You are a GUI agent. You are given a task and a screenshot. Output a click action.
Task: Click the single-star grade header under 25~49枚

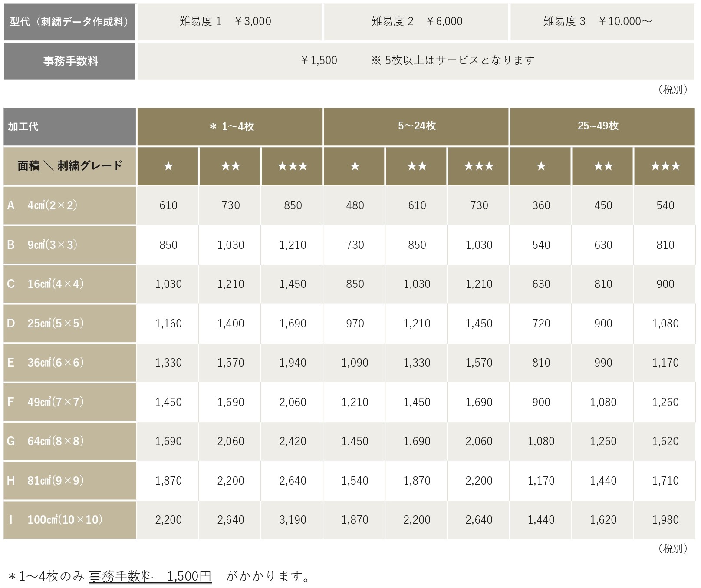(x=541, y=166)
